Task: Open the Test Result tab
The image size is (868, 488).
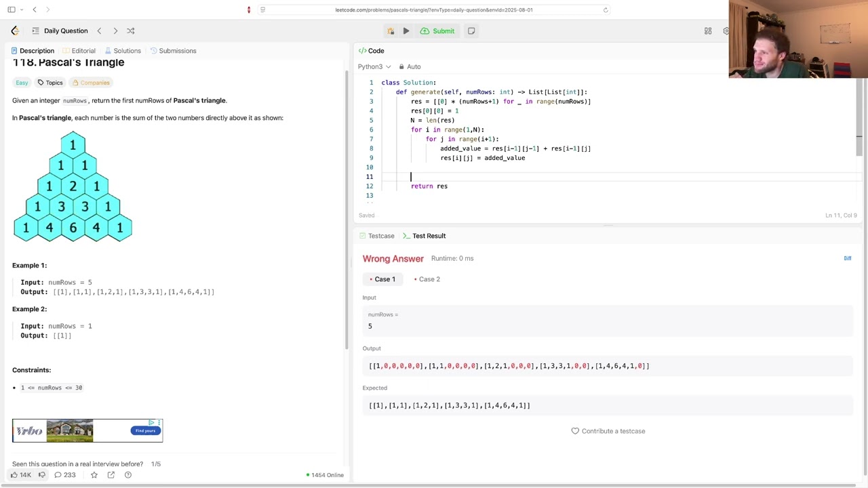Action: pos(424,236)
